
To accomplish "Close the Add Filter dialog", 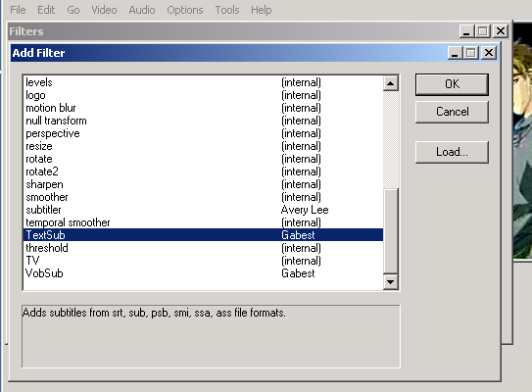I will [489, 53].
